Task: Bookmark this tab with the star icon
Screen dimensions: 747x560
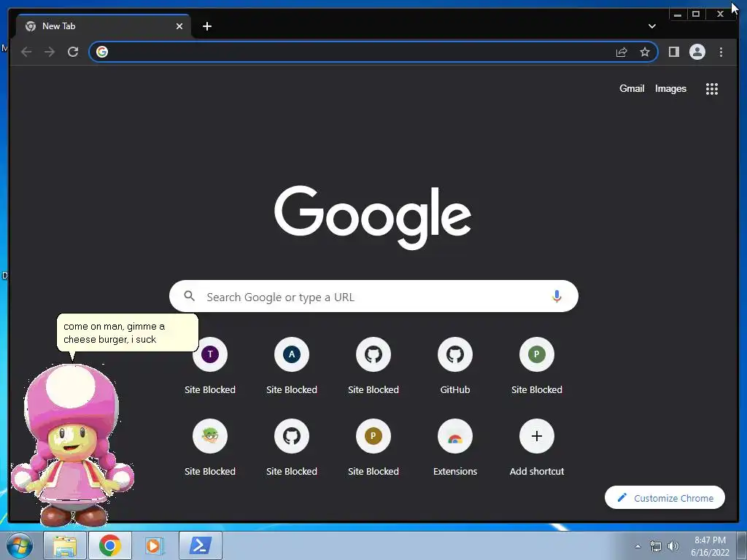Action: coord(645,52)
